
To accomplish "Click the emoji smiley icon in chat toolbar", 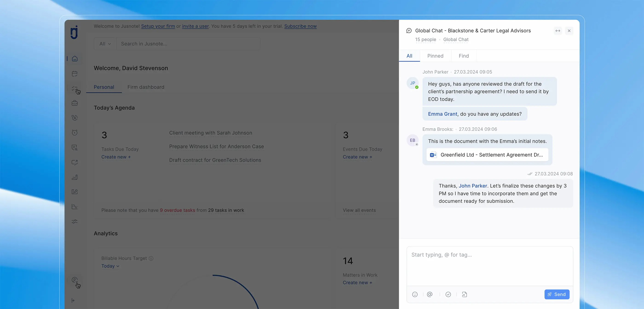I will (415, 295).
